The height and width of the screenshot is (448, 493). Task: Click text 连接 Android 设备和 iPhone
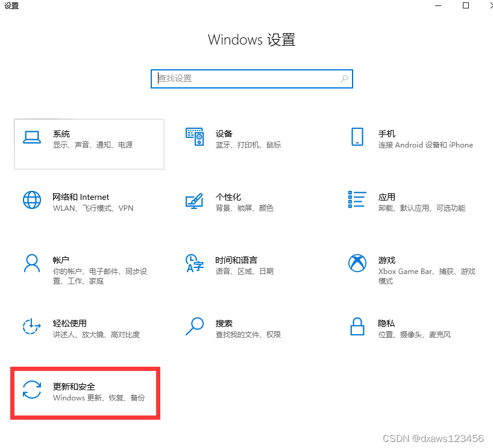pyautogui.click(x=425, y=145)
